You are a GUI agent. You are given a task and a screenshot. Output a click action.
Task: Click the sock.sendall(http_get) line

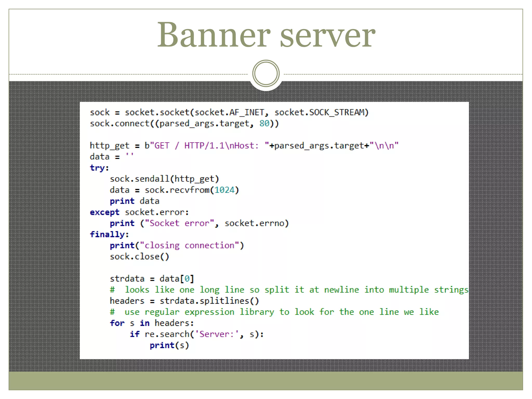coord(164,179)
